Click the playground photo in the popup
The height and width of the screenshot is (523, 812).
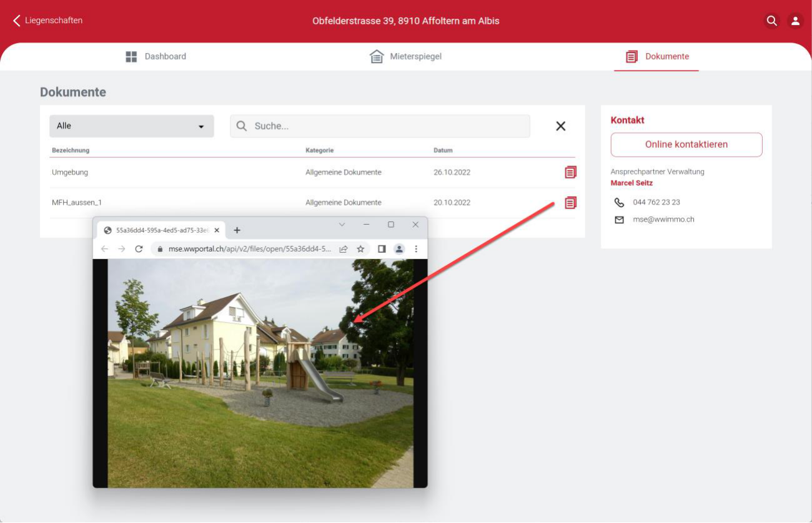tap(260, 373)
